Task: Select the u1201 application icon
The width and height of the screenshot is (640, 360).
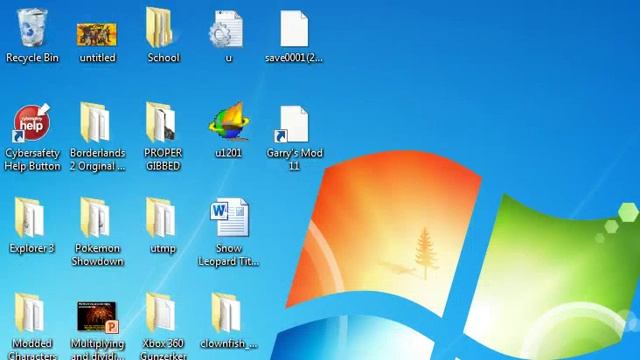Action: (x=229, y=122)
